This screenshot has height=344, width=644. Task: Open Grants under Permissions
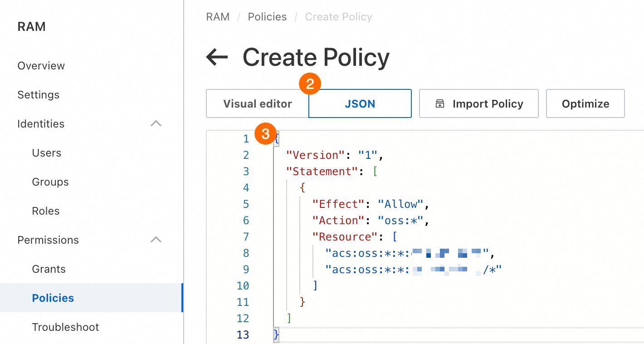click(x=49, y=269)
